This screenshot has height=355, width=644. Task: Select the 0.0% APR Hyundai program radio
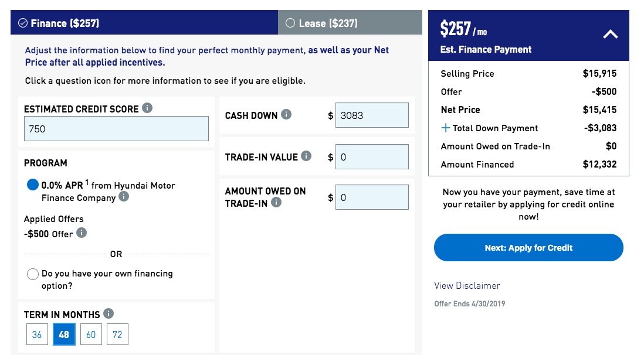(33, 185)
